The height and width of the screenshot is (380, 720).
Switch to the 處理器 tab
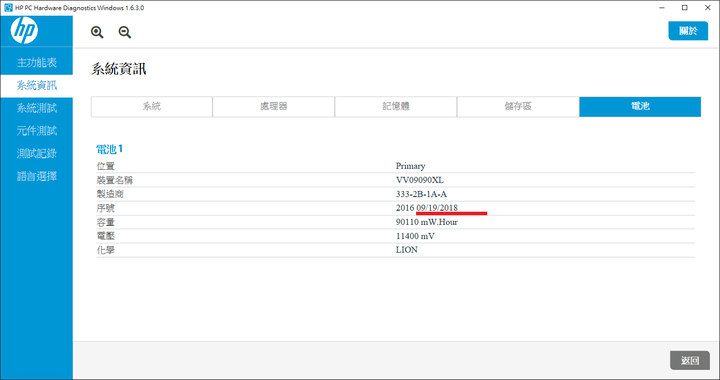click(274, 106)
